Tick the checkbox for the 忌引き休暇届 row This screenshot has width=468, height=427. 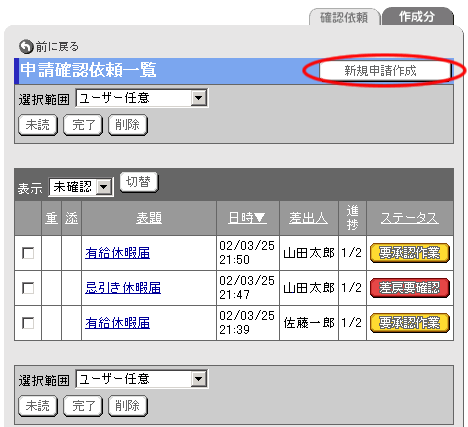(28, 288)
